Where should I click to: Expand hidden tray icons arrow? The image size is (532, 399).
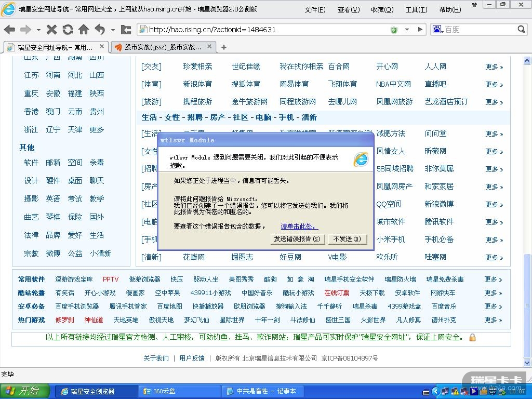(x=436, y=392)
